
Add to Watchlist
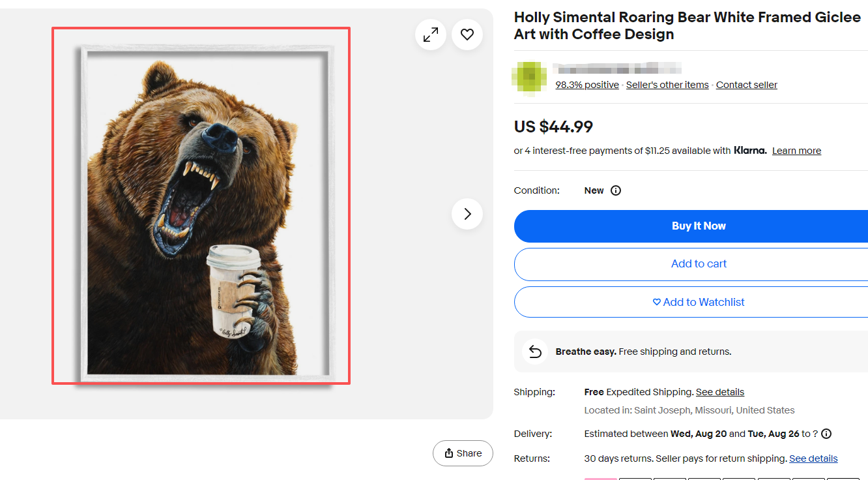[699, 302]
